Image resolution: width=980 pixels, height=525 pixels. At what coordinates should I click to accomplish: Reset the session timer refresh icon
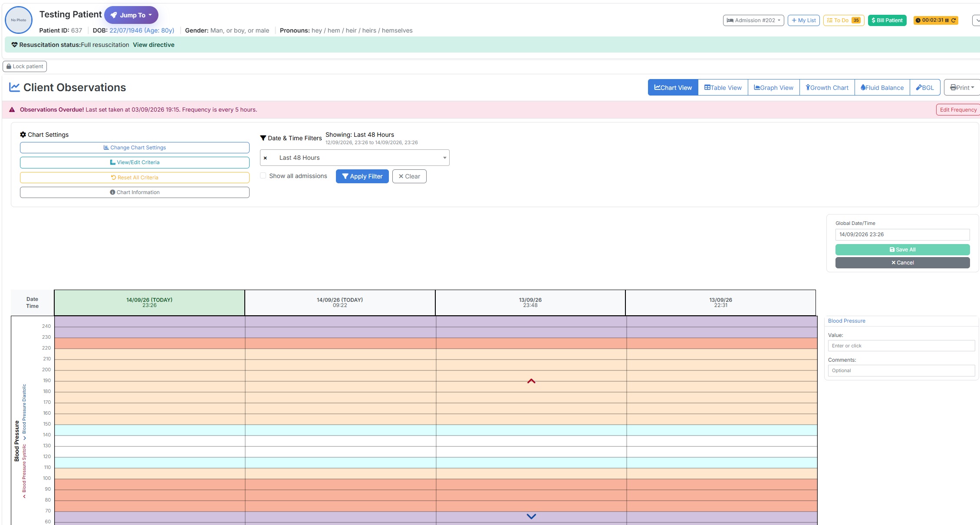point(954,20)
